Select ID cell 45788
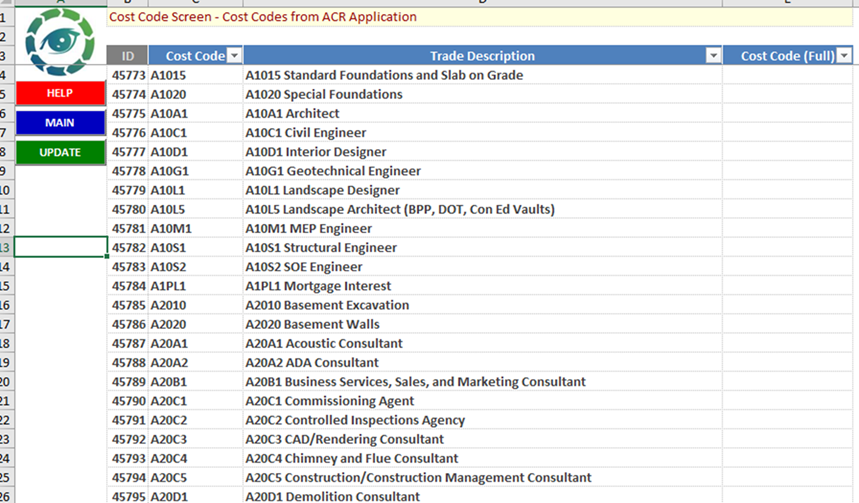 (x=128, y=363)
